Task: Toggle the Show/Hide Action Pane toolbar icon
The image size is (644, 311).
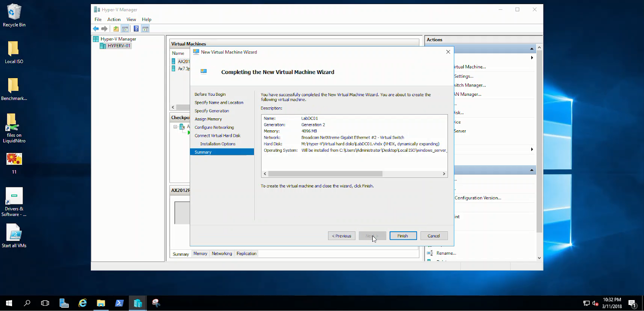Action: [x=145, y=29]
